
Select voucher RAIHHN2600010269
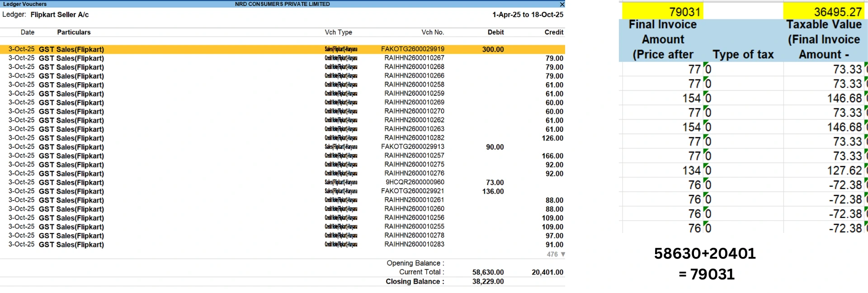(x=283, y=102)
